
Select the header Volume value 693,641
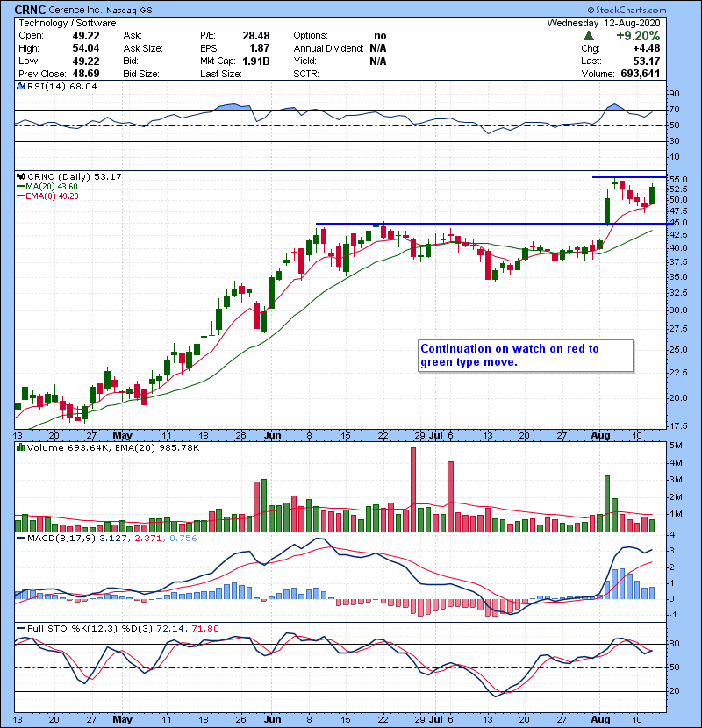coord(641,74)
